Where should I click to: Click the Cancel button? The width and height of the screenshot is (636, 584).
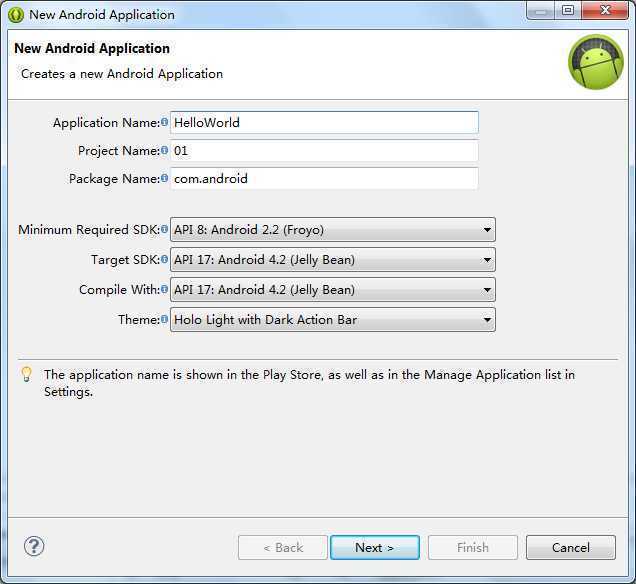571,548
